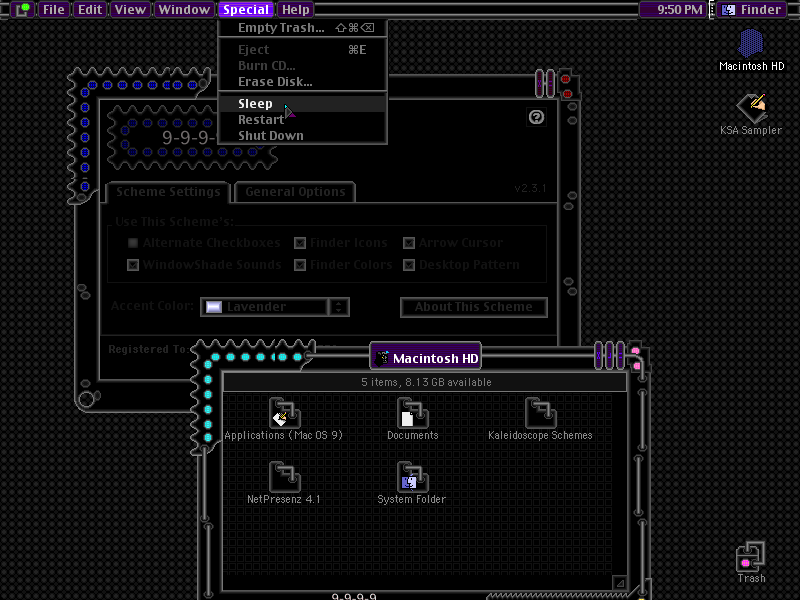Toggle the WindowShade Sounds checkbox
Viewport: 800px width, 600px height.
point(133,265)
